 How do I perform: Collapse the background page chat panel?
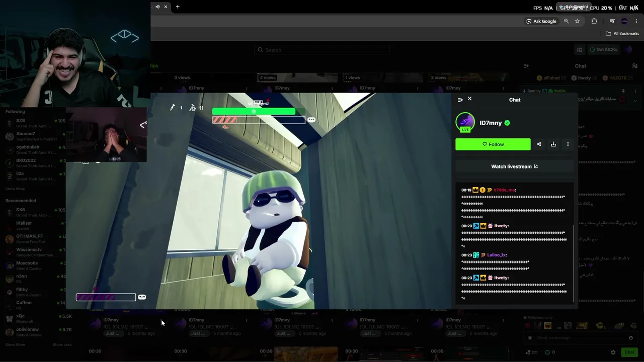(526, 66)
